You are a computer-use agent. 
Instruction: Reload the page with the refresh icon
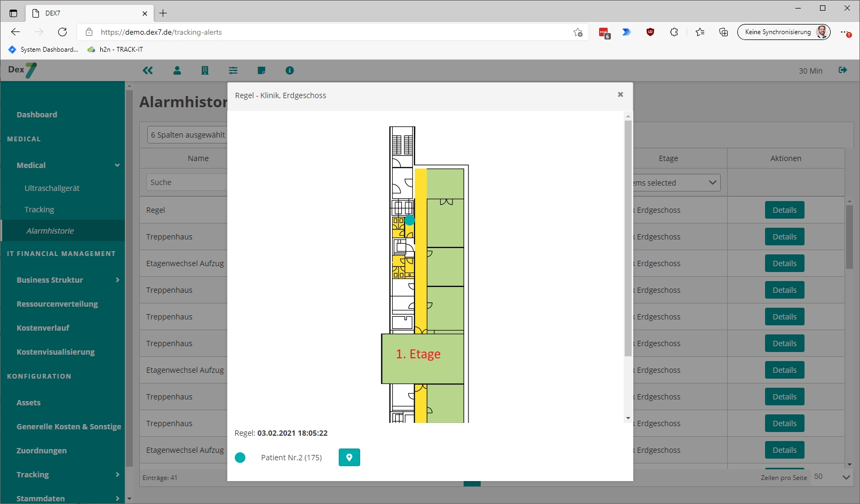[x=62, y=32]
